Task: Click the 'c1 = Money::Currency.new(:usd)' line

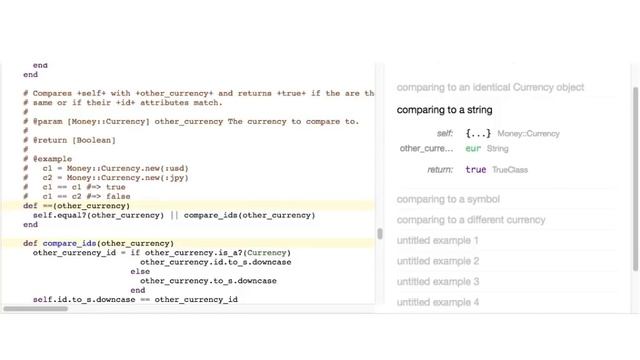Action: click(x=106, y=168)
